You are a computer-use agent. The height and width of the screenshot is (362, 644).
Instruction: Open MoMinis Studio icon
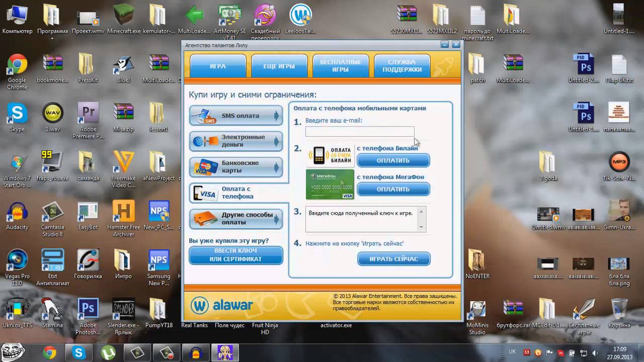(477, 318)
